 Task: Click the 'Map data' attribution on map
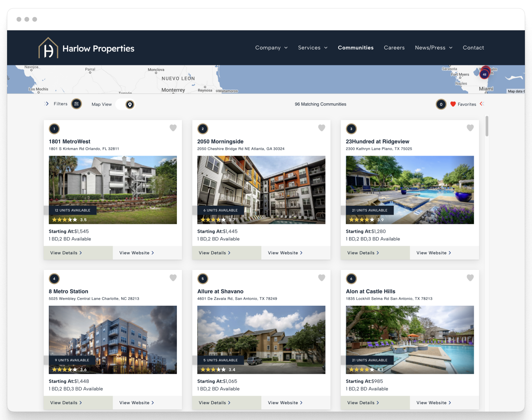tap(516, 91)
